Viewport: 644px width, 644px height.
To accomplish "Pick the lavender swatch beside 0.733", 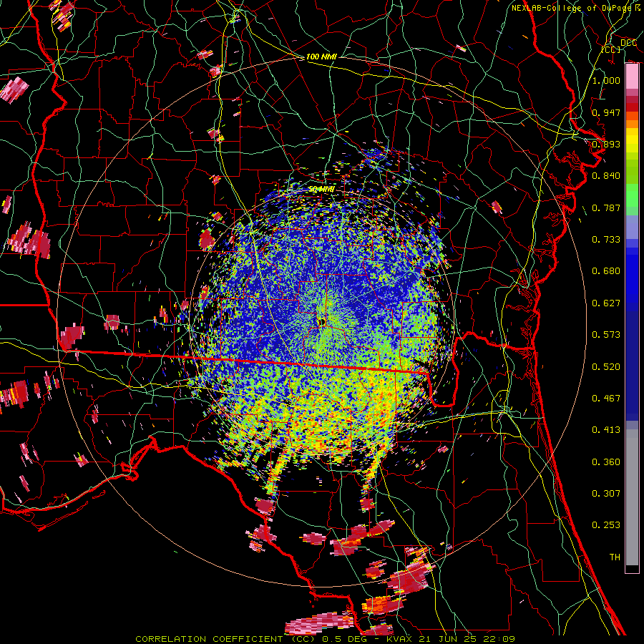I will click(632, 228).
